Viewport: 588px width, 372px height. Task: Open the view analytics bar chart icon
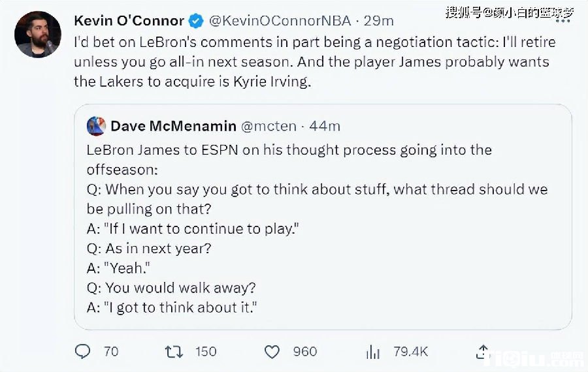[x=373, y=352]
